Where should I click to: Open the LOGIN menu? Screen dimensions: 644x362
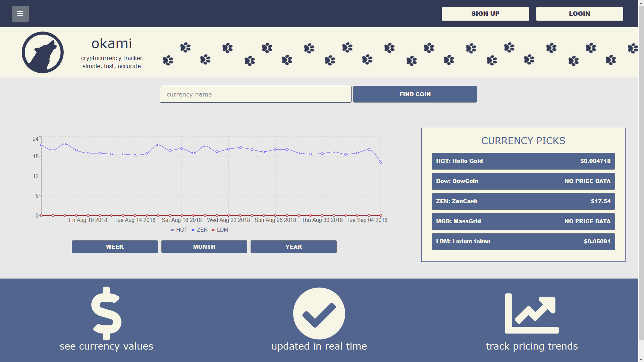point(580,14)
